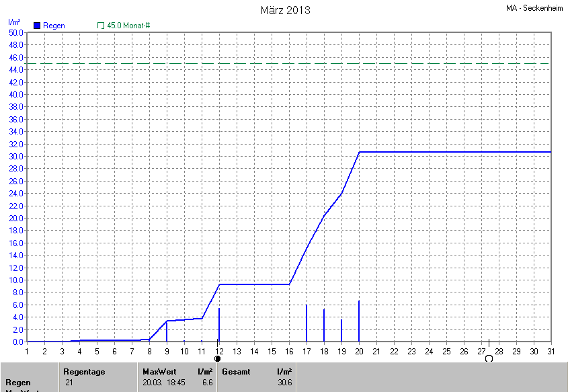568x392 pixels.
Task: Click the MaxWert column header
Action: (x=159, y=371)
